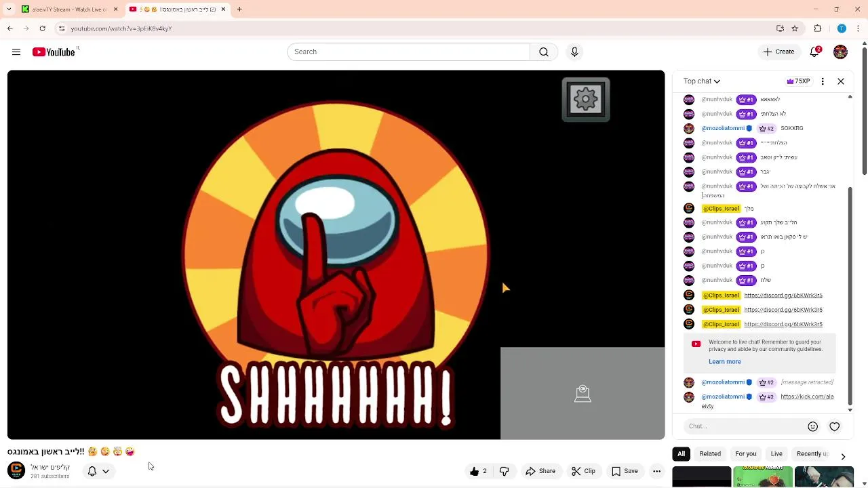This screenshot has width=868, height=488.
Task: Dislike the video
Action: click(x=504, y=471)
